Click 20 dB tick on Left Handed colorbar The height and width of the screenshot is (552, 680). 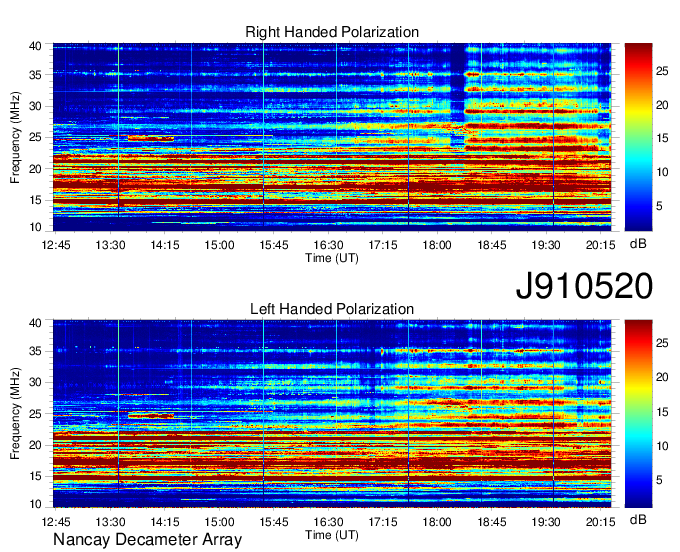pos(662,377)
